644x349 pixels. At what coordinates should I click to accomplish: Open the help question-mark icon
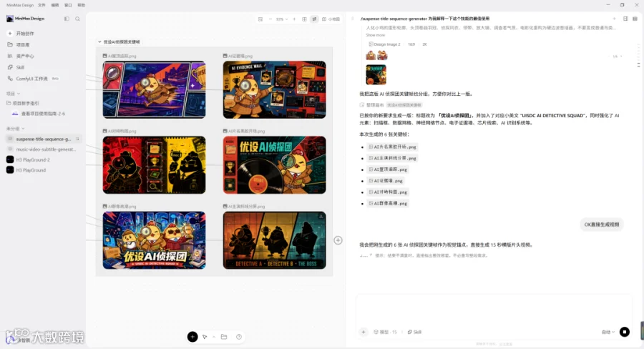pos(239,337)
